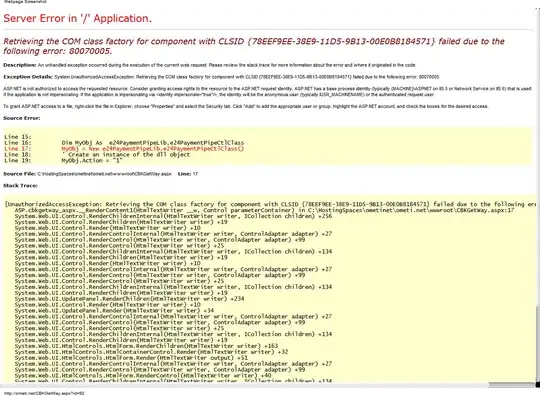Click the HtmlContainerControl.Render +32 stack line
Image resolution: width=540 pixels, height=396 pixels.
pyautogui.click(x=152, y=352)
